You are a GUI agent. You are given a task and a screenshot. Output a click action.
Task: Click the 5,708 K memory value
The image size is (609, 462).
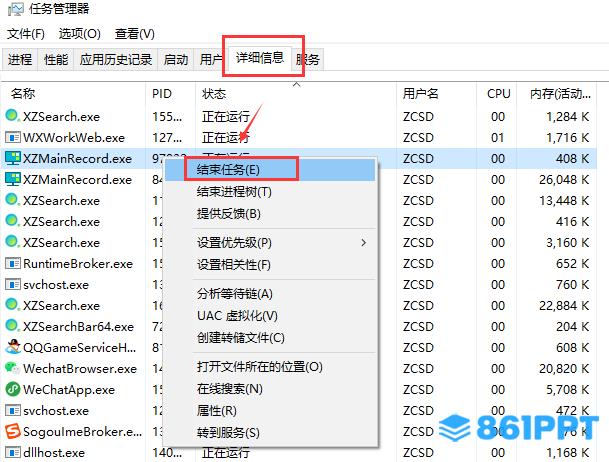(567, 389)
